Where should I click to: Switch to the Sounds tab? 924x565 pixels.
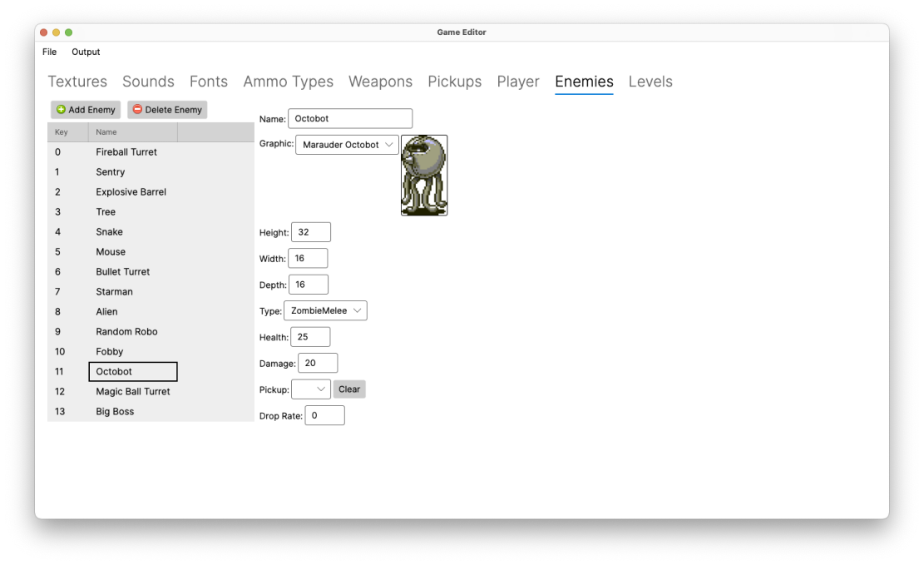pos(149,82)
